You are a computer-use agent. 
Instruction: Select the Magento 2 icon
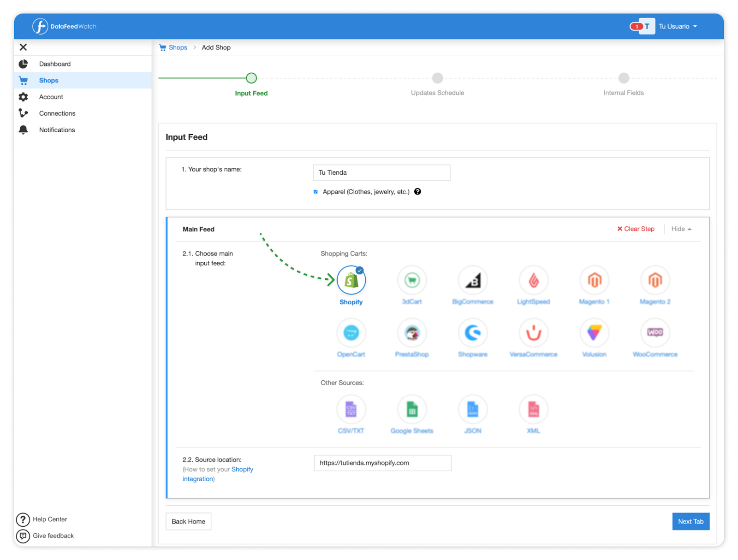(655, 280)
